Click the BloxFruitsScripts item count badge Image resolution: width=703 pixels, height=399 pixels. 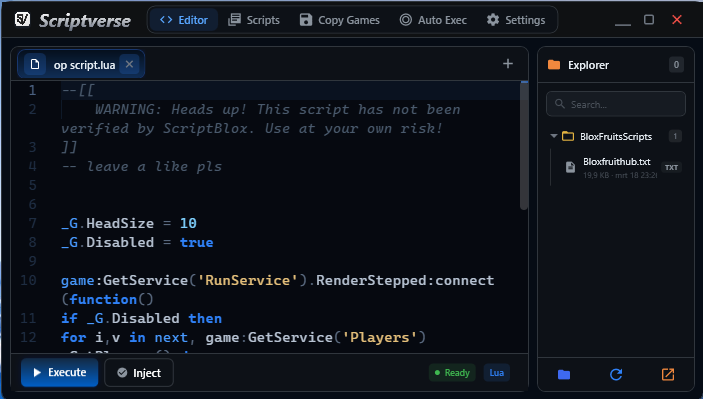pos(675,136)
